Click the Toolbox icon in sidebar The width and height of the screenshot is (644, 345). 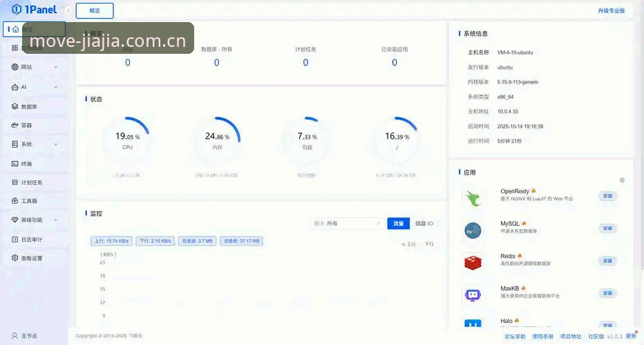(x=15, y=201)
